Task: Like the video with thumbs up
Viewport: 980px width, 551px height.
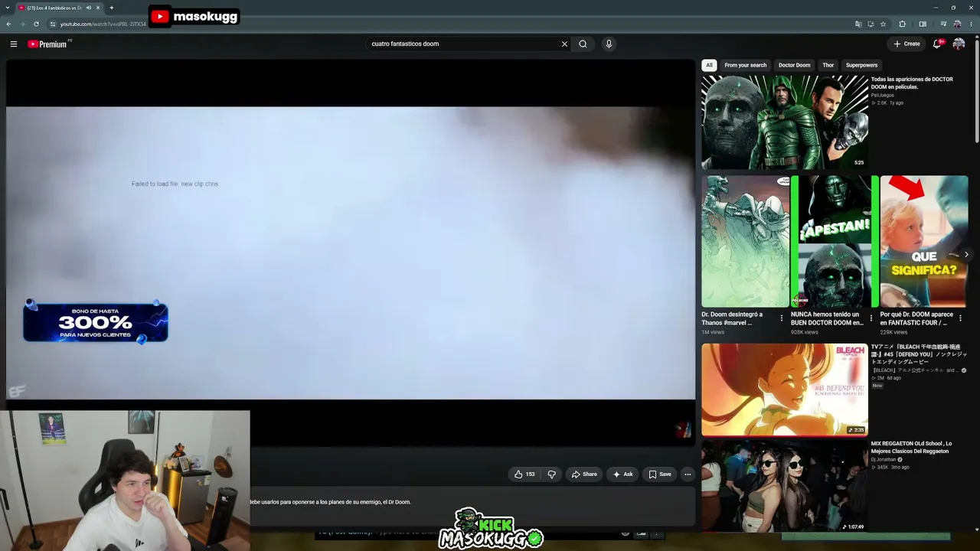Action: [x=524, y=474]
